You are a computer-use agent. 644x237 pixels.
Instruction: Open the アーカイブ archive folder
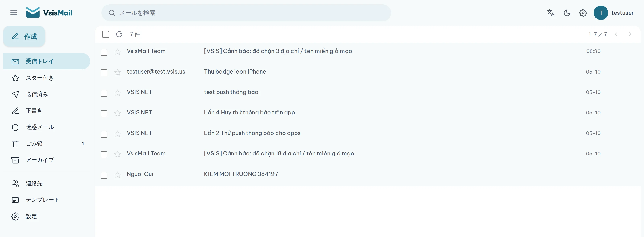coord(47,160)
